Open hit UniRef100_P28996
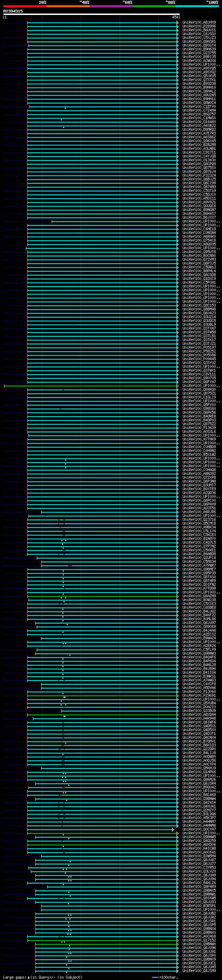The height and width of the screenshot is (980, 222). click(x=199, y=26)
